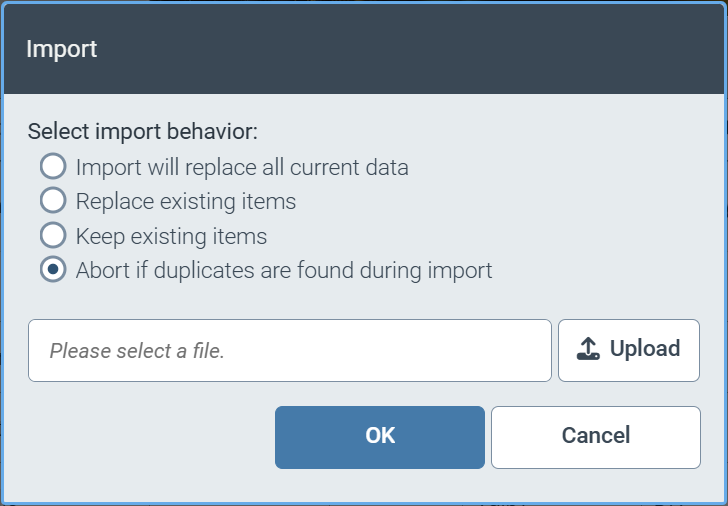Viewport: 728px width, 506px height.
Task: Click the word "Upload" beside the arrow icon
Action: (645, 349)
